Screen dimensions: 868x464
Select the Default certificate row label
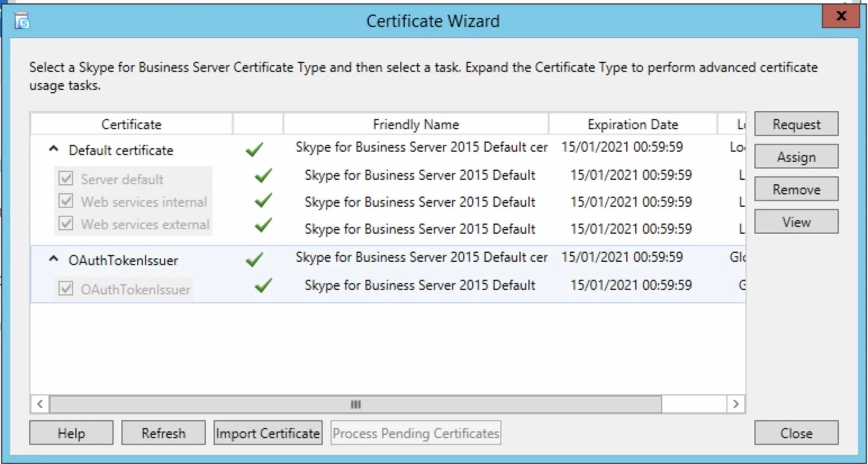point(121,150)
